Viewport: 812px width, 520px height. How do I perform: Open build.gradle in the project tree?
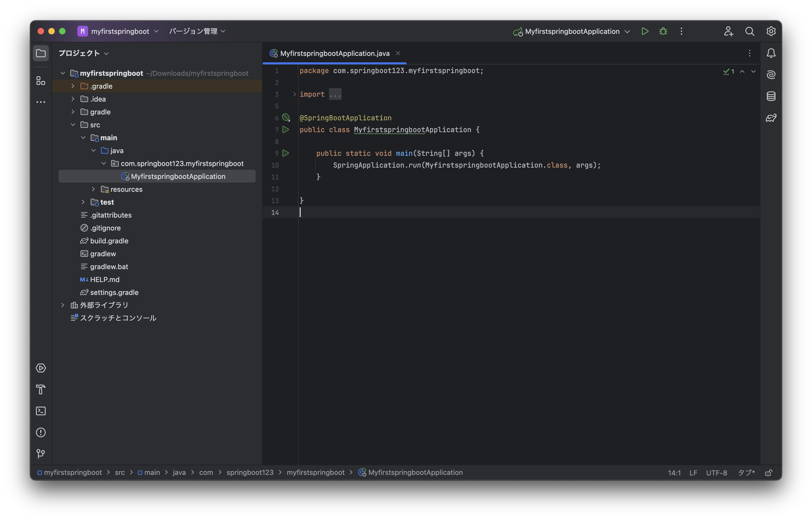pos(109,241)
